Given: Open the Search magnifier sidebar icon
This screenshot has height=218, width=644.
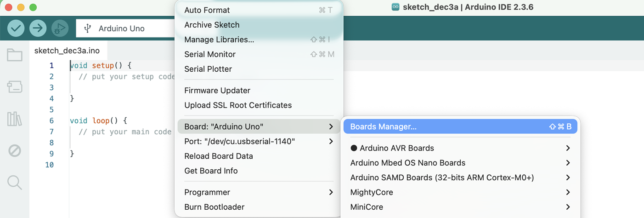Looking at the screenshot, I should coord(15,183).
